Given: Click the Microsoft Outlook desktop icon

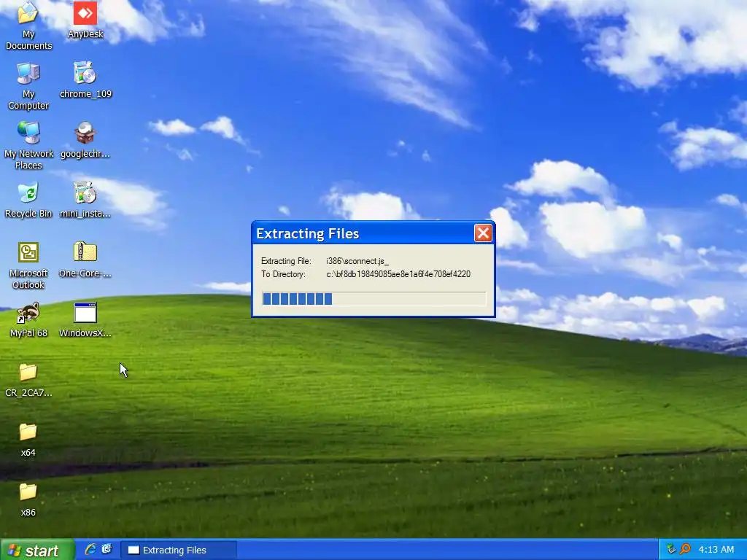Looking at the screenshot, I should tap(28, 265).
